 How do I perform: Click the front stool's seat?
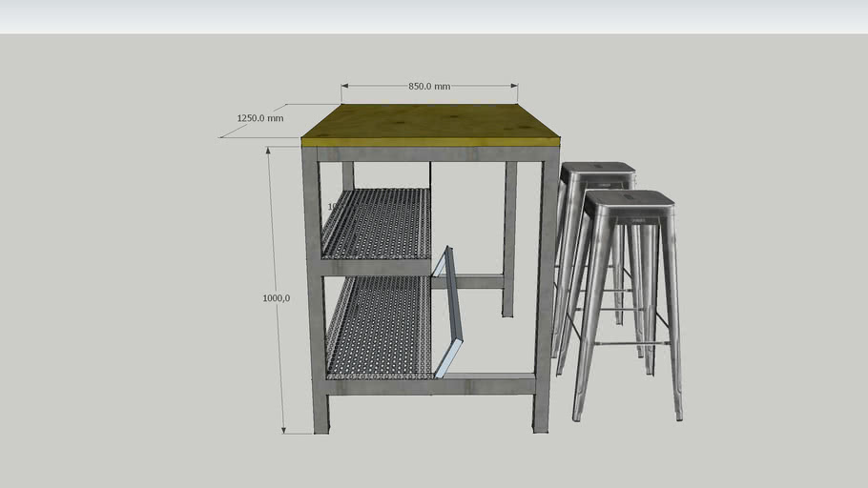point(629,199)
